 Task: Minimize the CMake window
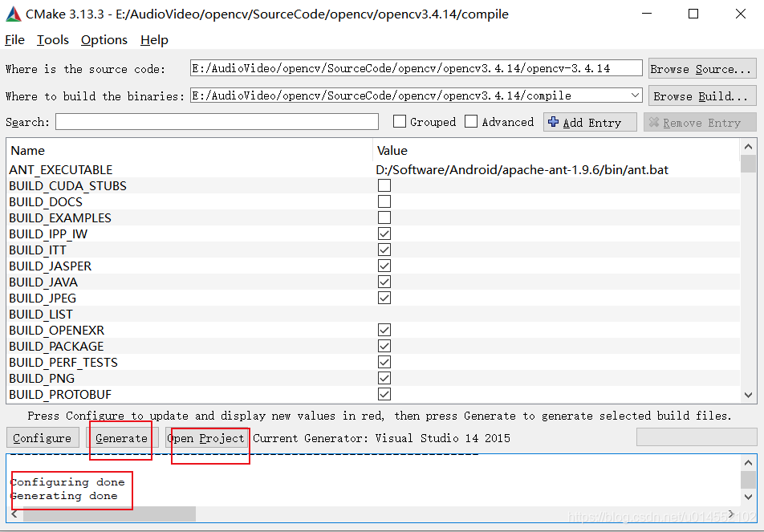point(647,14)
